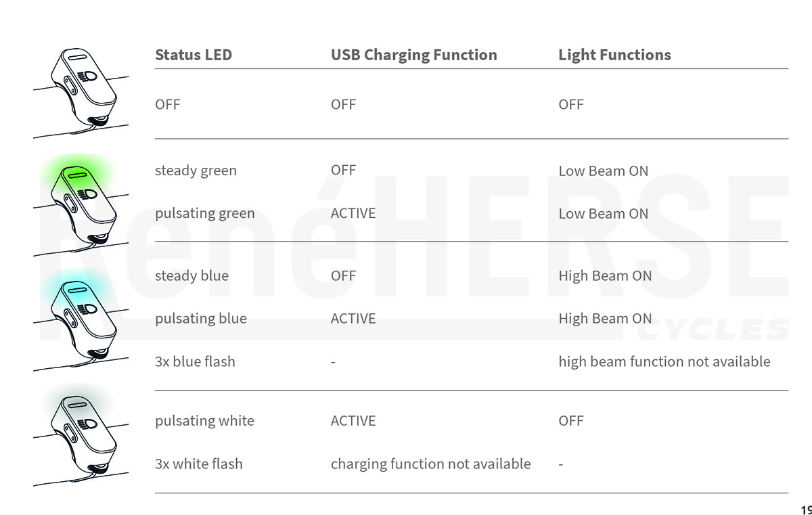Click the 3x white flash entry
This screenshot has height=515, width=812.
[198, 464]
